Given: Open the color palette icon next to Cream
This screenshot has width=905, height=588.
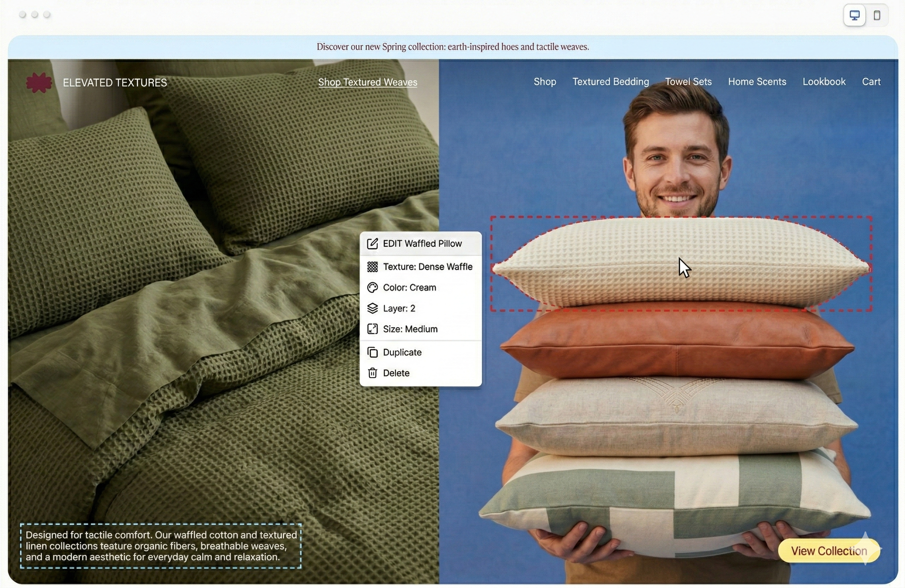Looking at the screenshot, I should tap(373, 288).
